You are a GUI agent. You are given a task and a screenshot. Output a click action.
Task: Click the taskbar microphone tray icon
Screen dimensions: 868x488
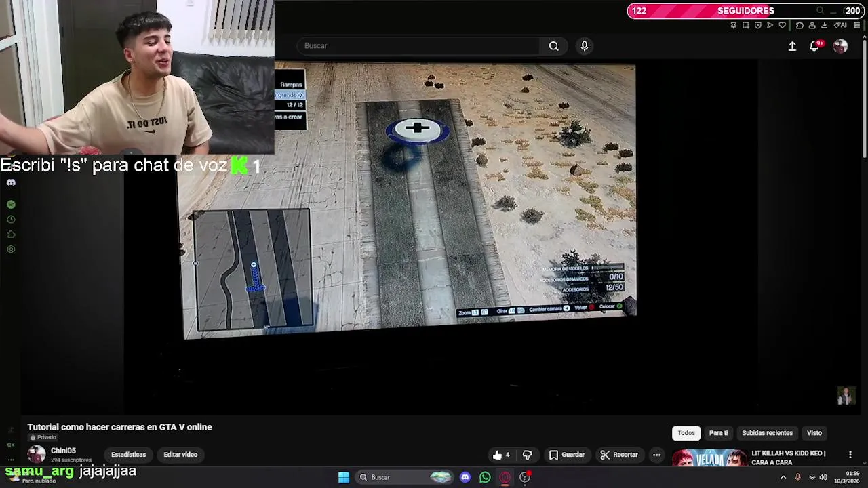(x=797, y=477)
